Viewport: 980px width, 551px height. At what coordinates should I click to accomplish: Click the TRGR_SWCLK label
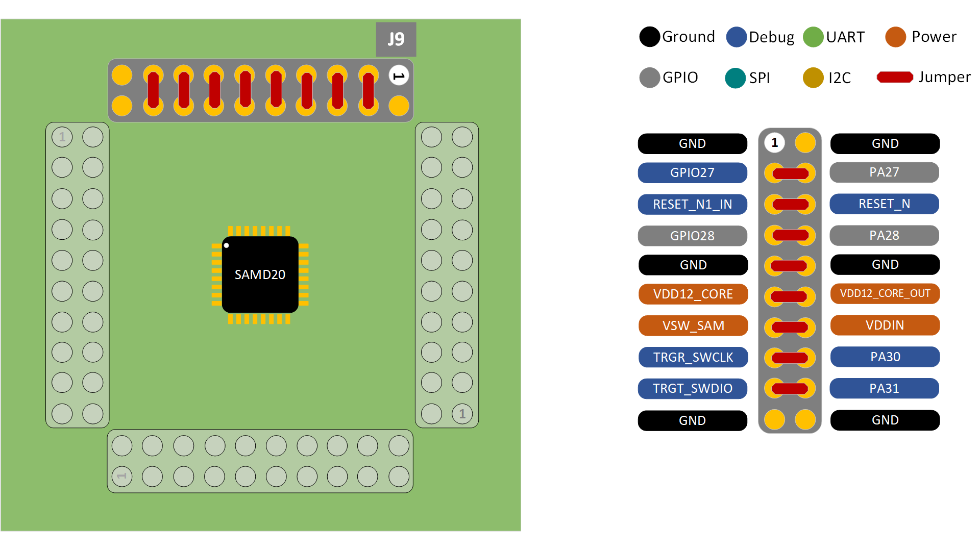pos(693,357)
